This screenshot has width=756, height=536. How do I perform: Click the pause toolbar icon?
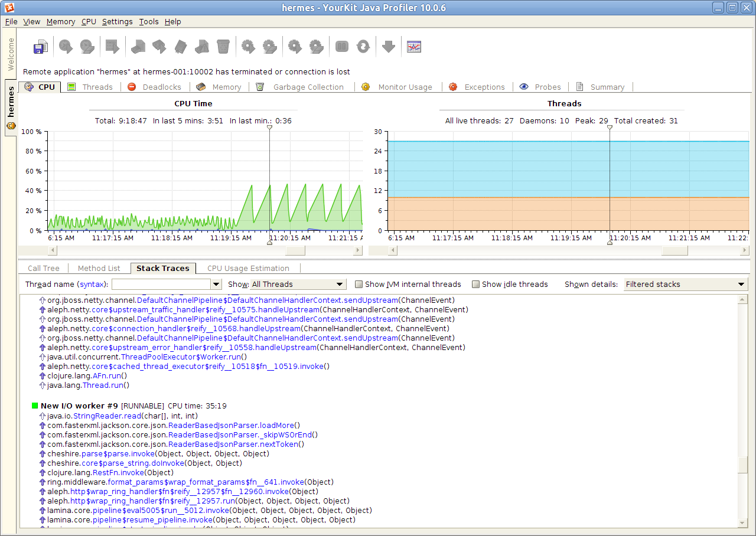click(341, 47)
